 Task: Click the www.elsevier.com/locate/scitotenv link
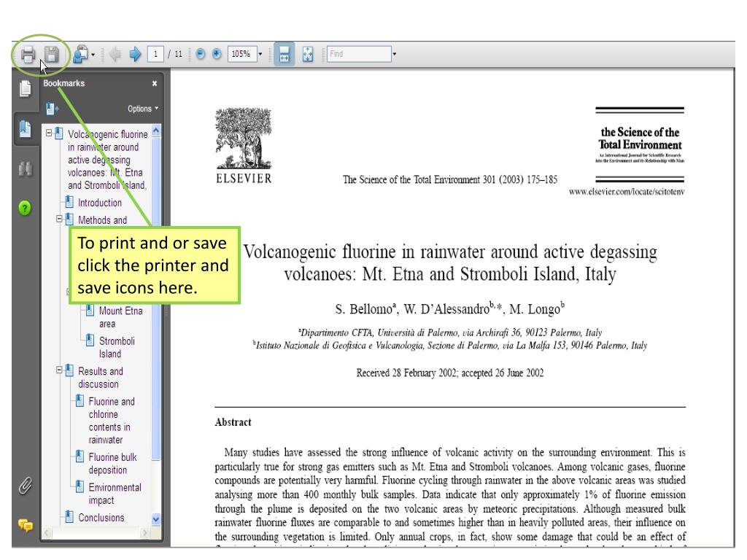tap(627, 192)
